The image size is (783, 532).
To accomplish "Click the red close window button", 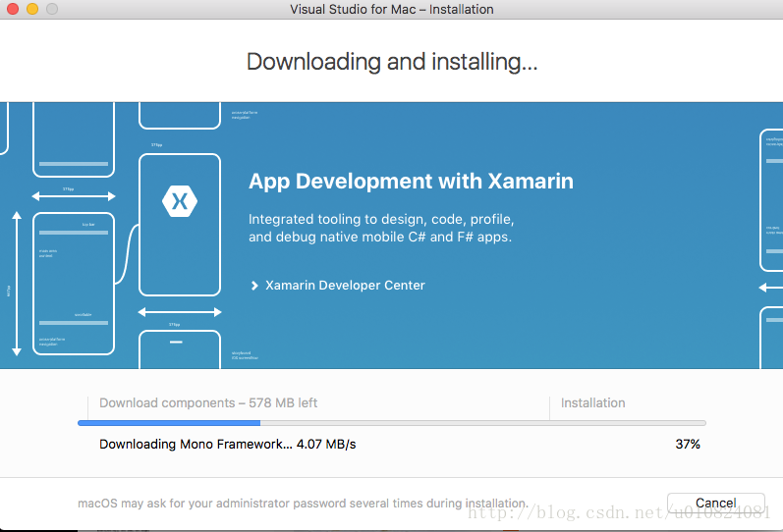I will tap(13, 9).
